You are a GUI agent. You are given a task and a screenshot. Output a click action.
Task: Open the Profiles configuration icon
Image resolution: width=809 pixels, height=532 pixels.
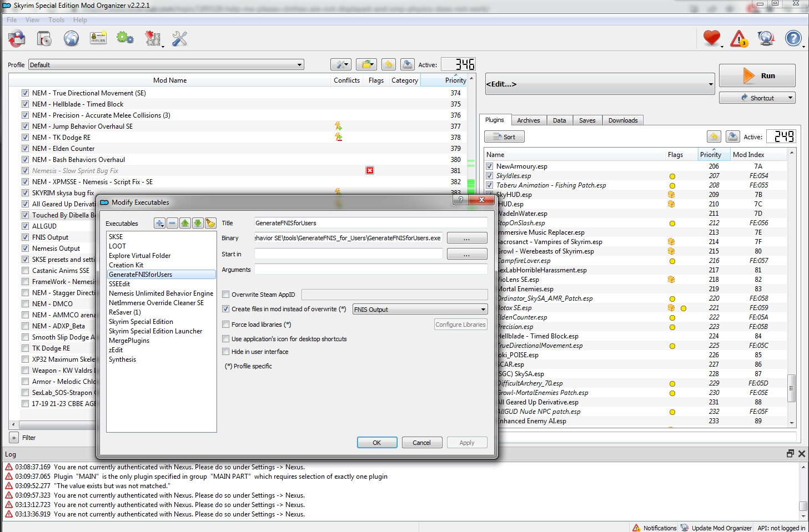[x=44, y=38]
